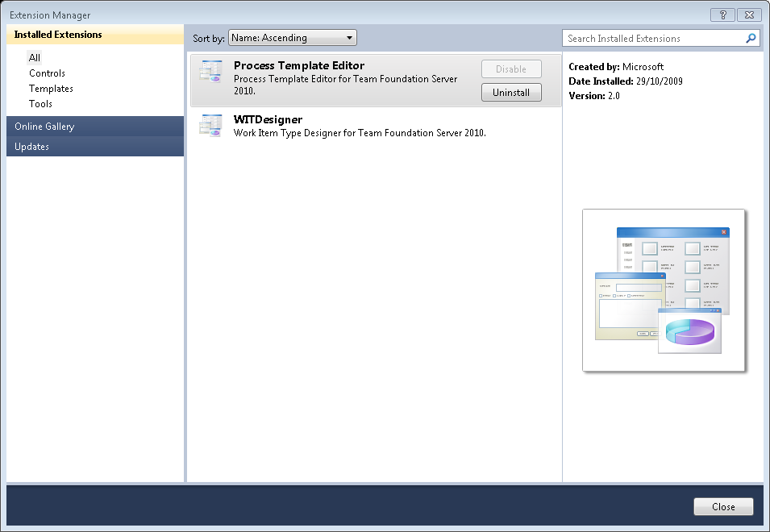Select the Templates category

point(51,88)
